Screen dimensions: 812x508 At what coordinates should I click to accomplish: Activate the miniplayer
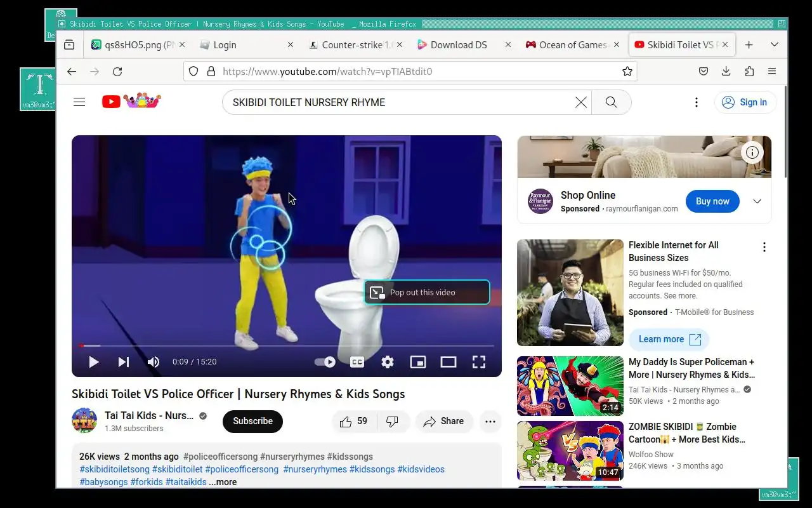click(x=418, y=362)
